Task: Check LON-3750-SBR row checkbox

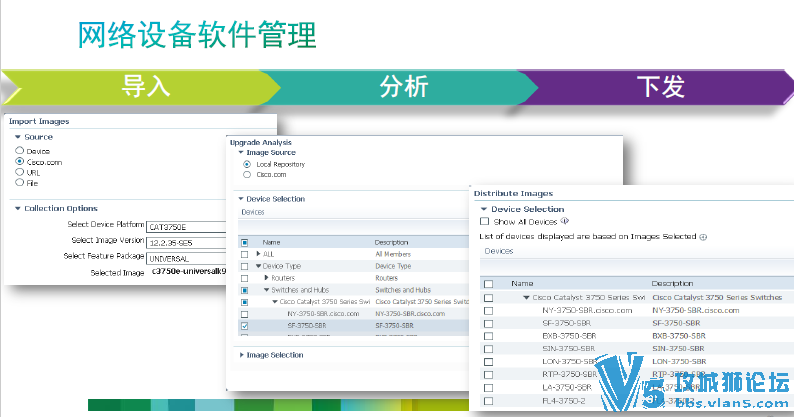Action: [488, 362]
